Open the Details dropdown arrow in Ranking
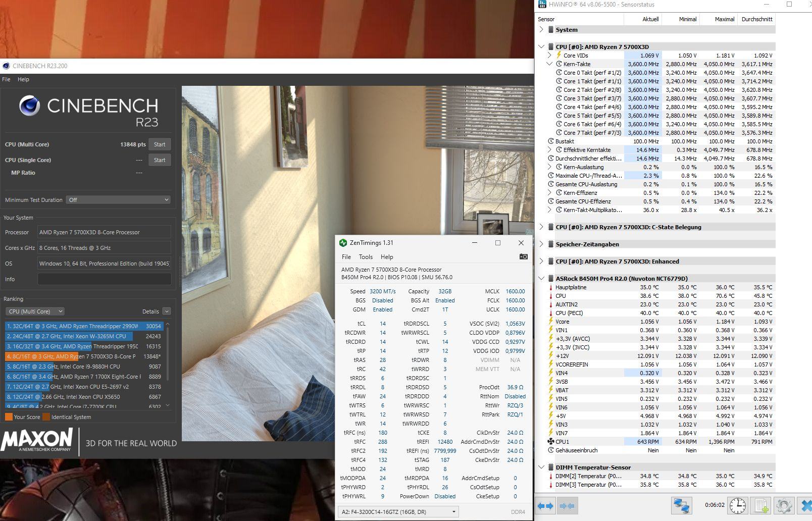812x521 pixels. coord(167,311)
